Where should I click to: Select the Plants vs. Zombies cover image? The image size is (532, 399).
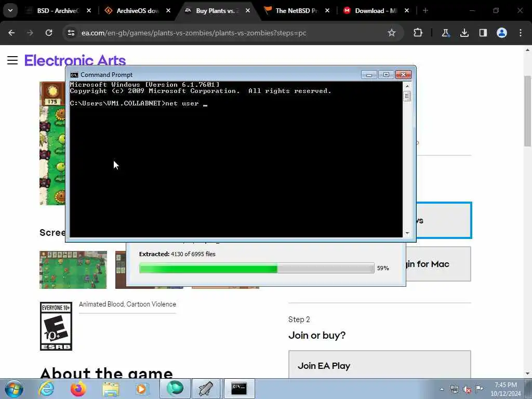(52, 143)
